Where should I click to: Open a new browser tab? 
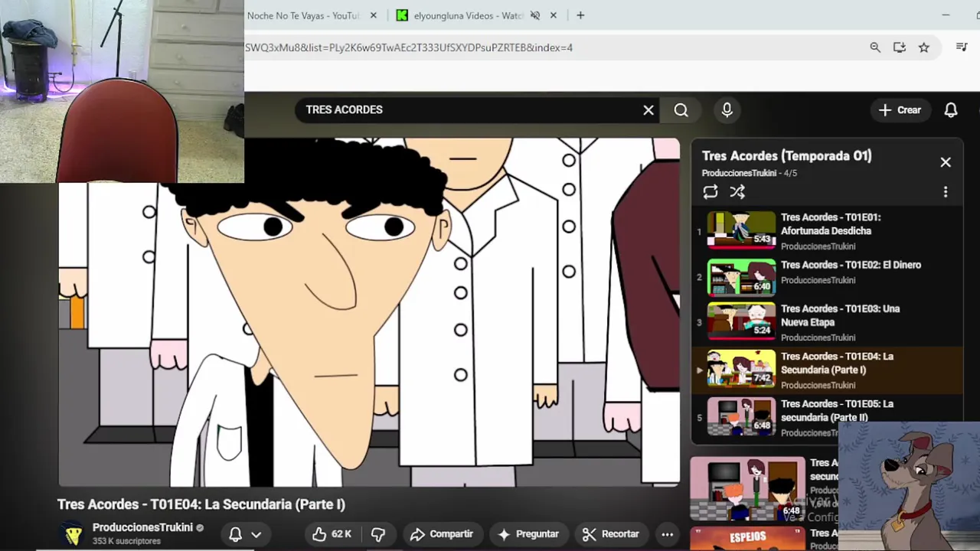pyautogui.click(x=580, y=15)
